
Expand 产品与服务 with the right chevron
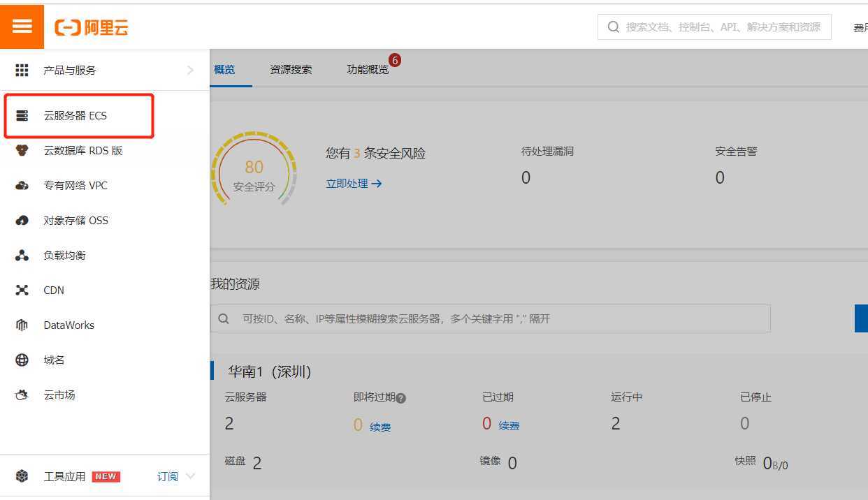[190, 70]
